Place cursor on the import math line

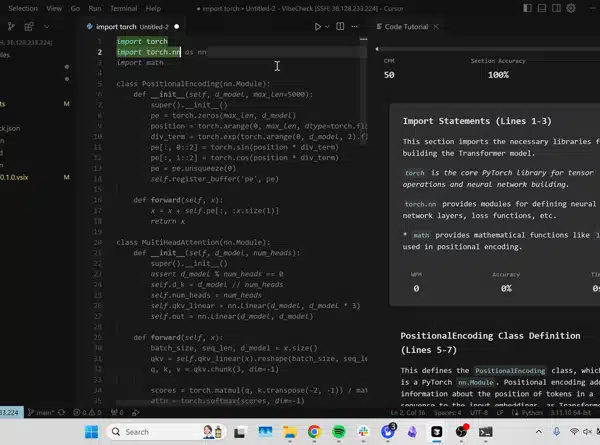[x=140, y=62]
